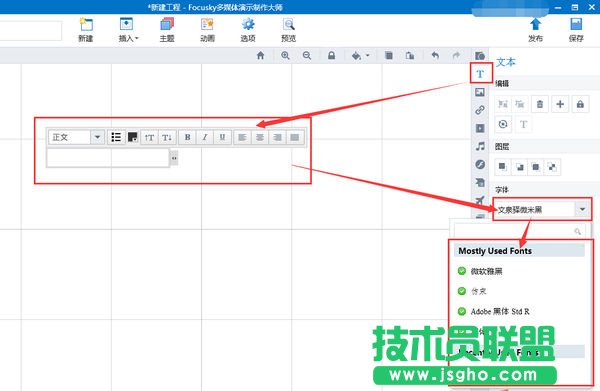The width and height of the screenshot is (600, 391).
Task: Select the Text (T) tool in the sidebar
Action: click(480, 74)
